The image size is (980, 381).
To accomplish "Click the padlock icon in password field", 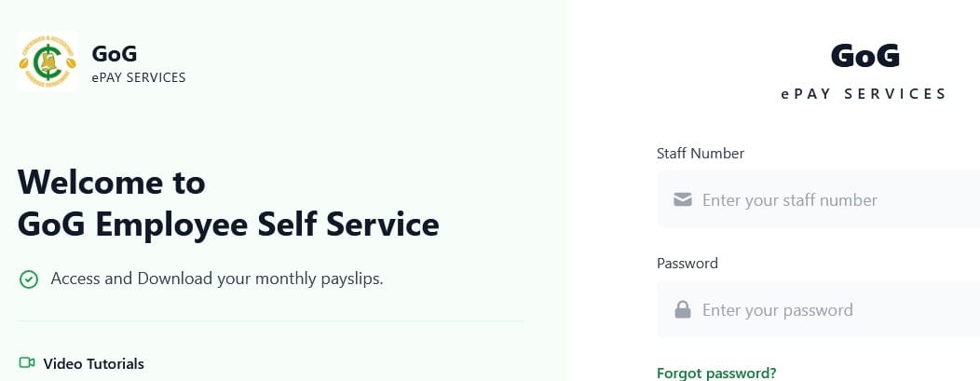I will coord(683,309).
